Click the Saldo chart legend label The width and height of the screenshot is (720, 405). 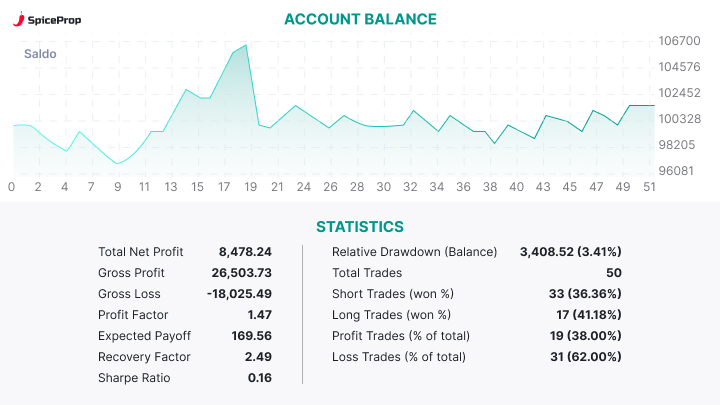[x=40, y=53]
